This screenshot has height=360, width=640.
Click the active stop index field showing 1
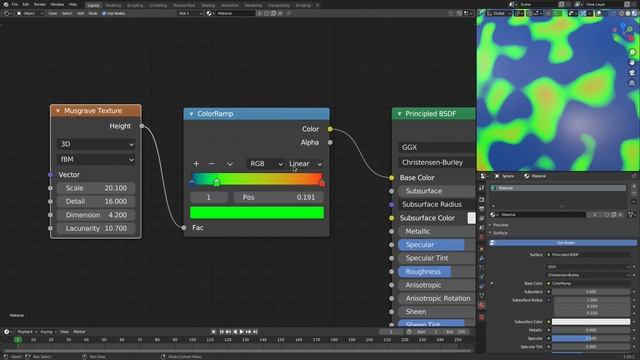point(209,198)
